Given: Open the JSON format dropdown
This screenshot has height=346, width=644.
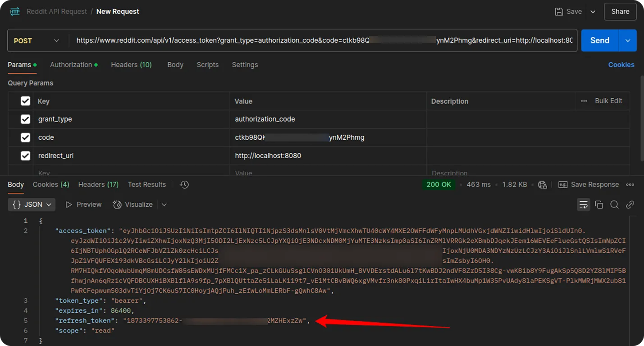Looking at the screenshot, I should click(x=32, y=205).
